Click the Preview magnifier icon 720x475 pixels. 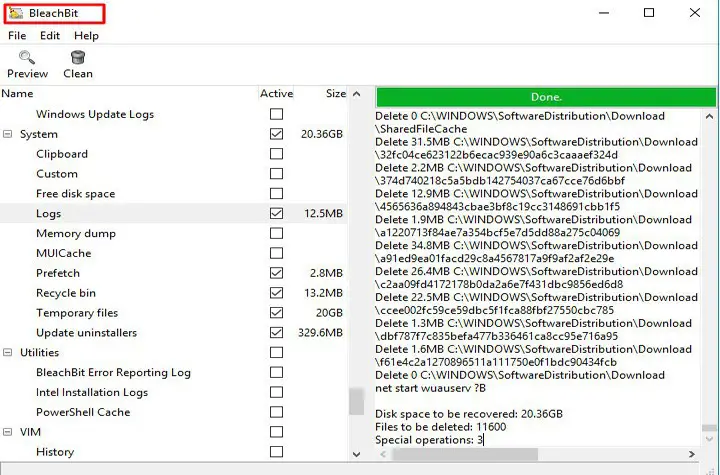[27, 57]
